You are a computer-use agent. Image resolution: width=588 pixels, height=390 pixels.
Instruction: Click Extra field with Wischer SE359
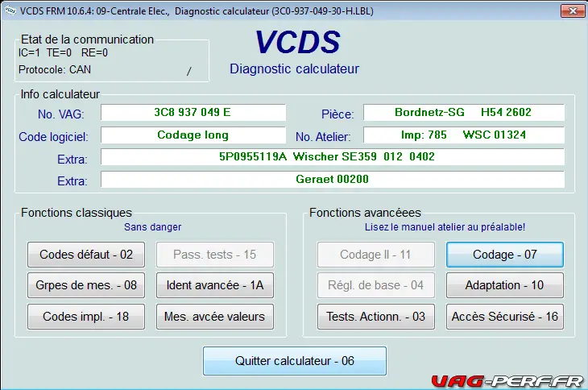pos(332,157)
